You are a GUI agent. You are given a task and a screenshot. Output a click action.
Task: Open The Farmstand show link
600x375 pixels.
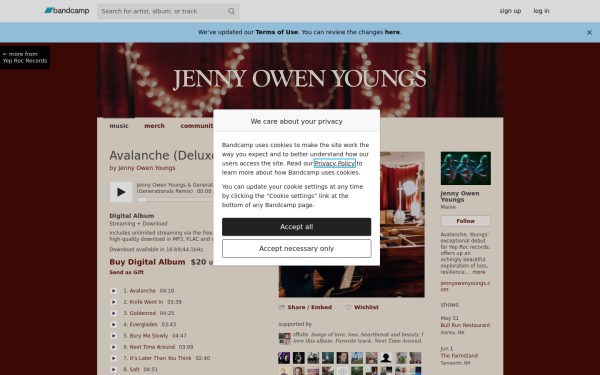coord(459,355)
